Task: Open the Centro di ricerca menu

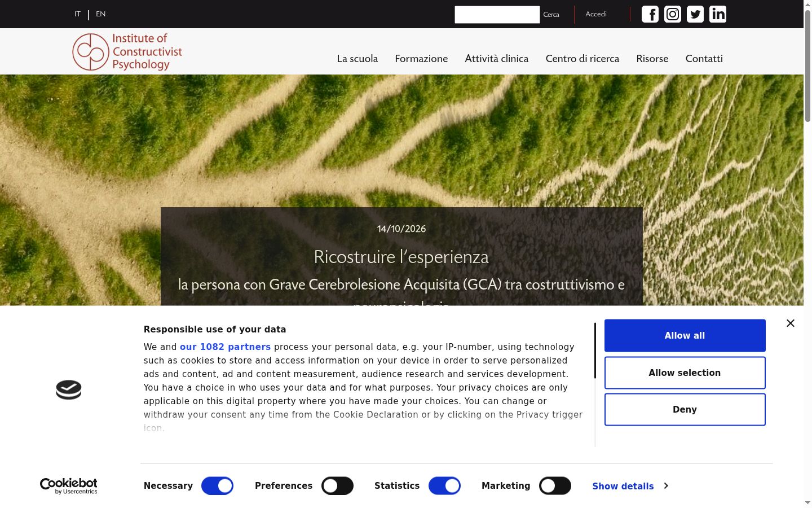Action: (x=582, y=59)
